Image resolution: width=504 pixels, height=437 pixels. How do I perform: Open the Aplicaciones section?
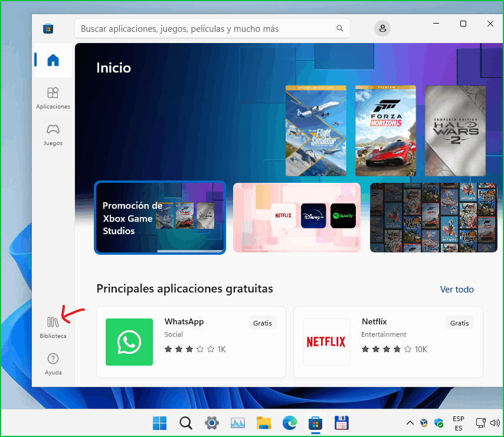53,98
